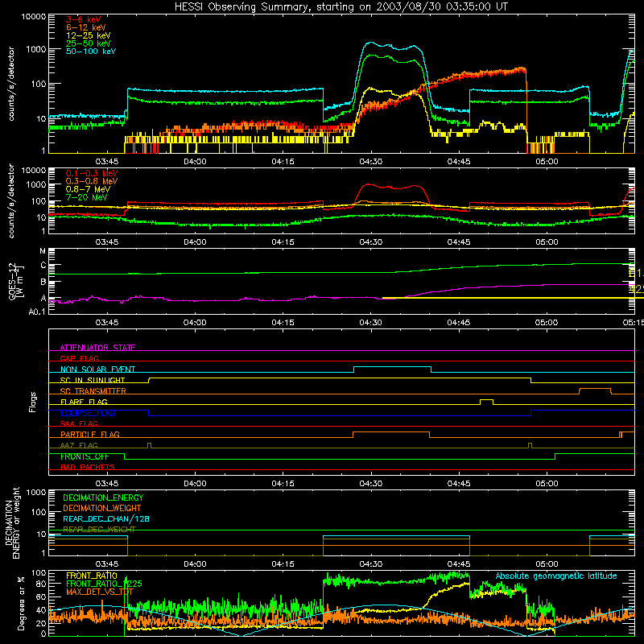Click the SC_TRANSMITTER pulse after 05:00
The width and height of the screenshot is (644, 644).
[595, 390]
